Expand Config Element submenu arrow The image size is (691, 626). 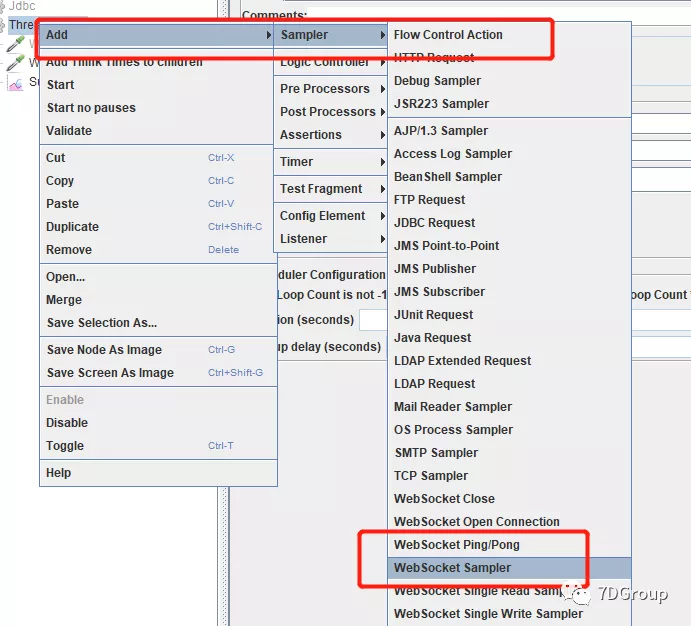(383, 216)
